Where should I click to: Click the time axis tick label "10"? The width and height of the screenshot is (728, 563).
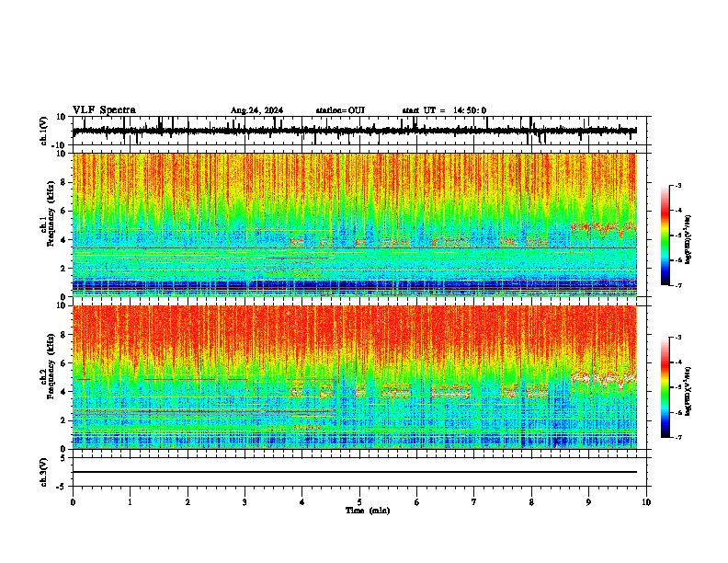pos(646,502)
